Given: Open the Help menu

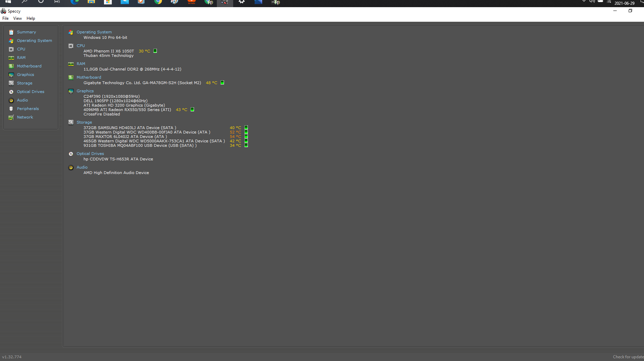Looking at the screenshot, I should pyautogui.click(x=31, y=18).
